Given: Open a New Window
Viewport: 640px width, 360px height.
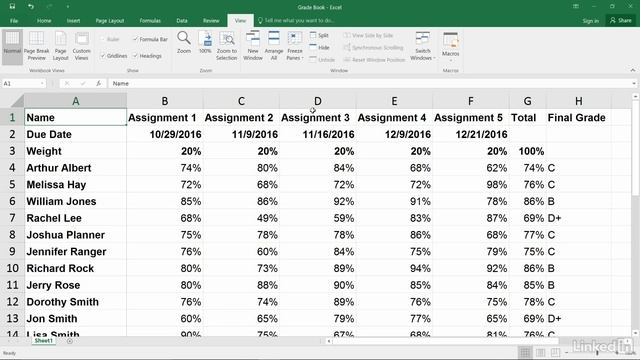Looking at the screenshot, I should click(x=253, y=46).
